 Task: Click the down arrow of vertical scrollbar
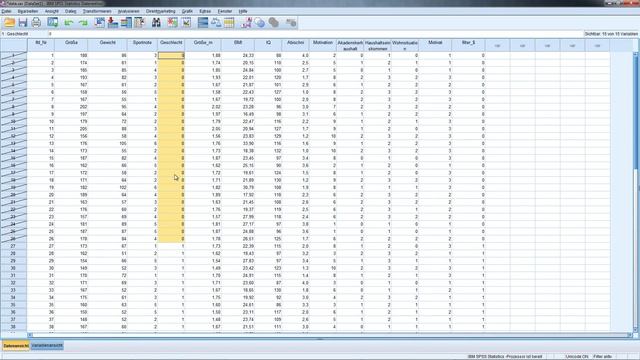click(x=635, y=329)
